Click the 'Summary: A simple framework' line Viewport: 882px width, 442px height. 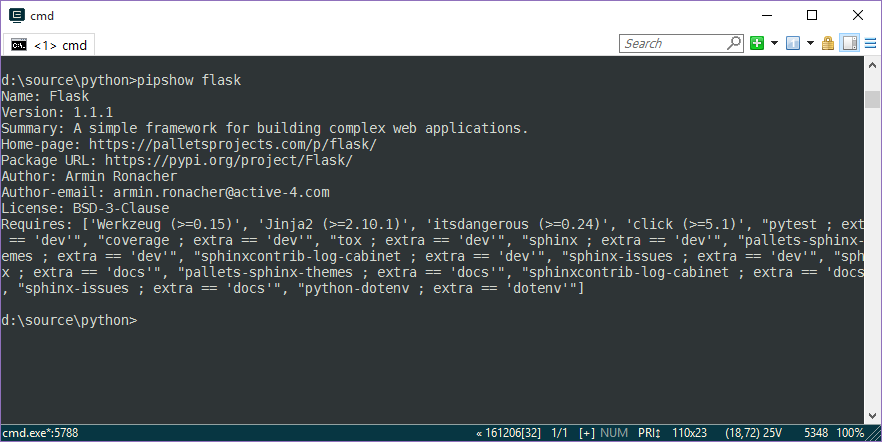264,128
